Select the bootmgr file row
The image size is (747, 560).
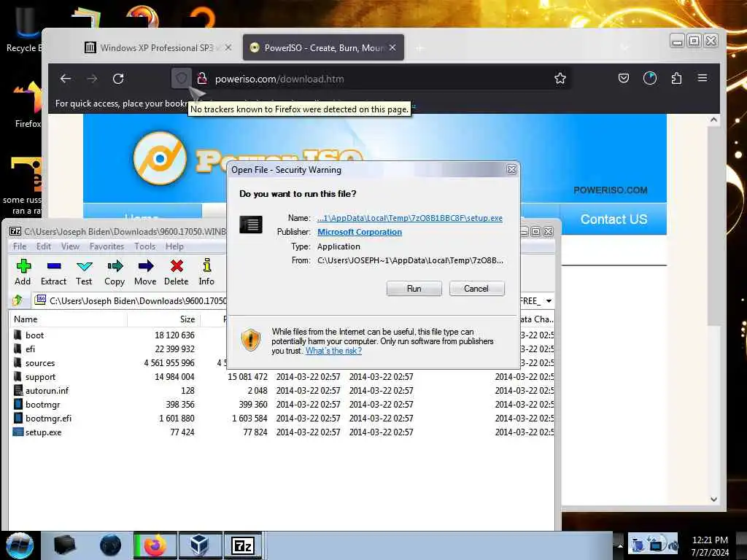click(282, 404)
